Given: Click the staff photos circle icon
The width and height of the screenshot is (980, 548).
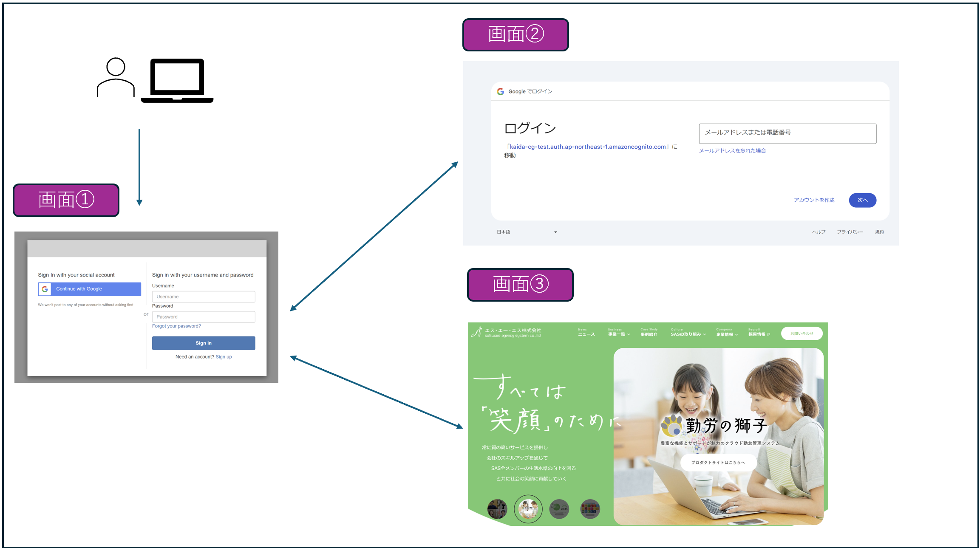Looking at the screenshot, I should tap(497, 509).
